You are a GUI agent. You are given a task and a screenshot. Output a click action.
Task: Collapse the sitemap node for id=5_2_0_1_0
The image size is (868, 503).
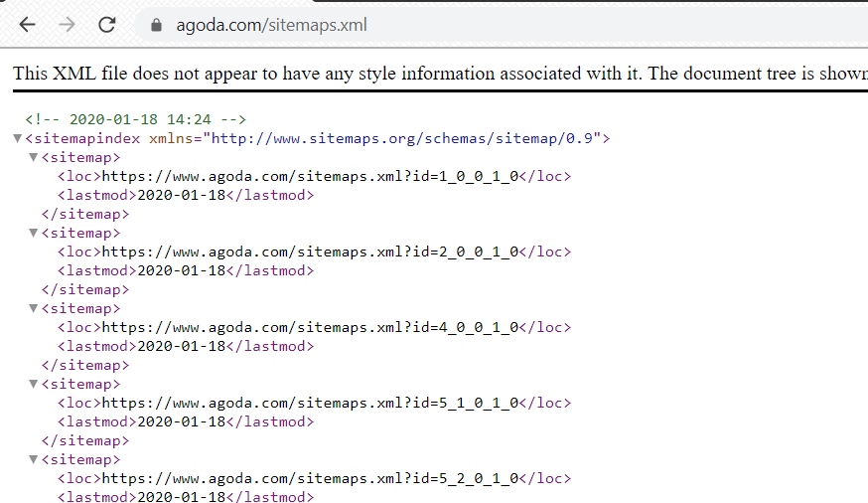[x=33, y=460]
